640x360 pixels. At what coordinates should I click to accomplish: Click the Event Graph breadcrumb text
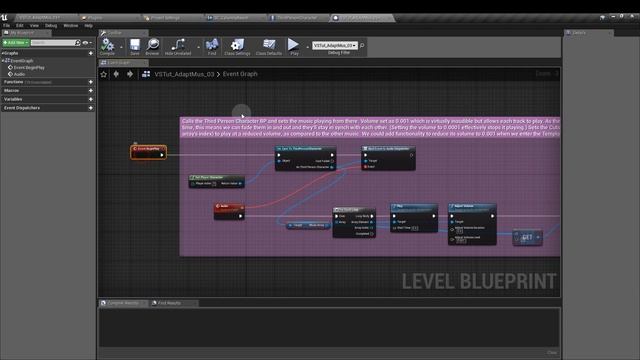[240, 74]
